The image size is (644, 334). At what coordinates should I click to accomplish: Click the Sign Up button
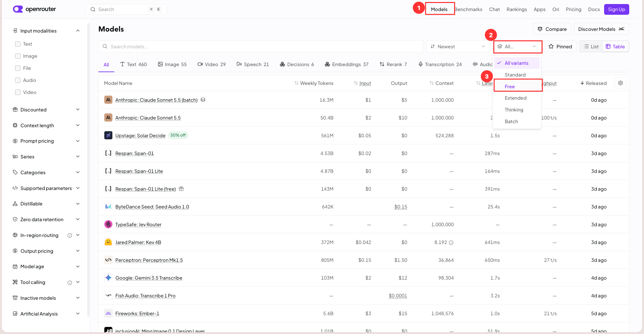point(616,9)
